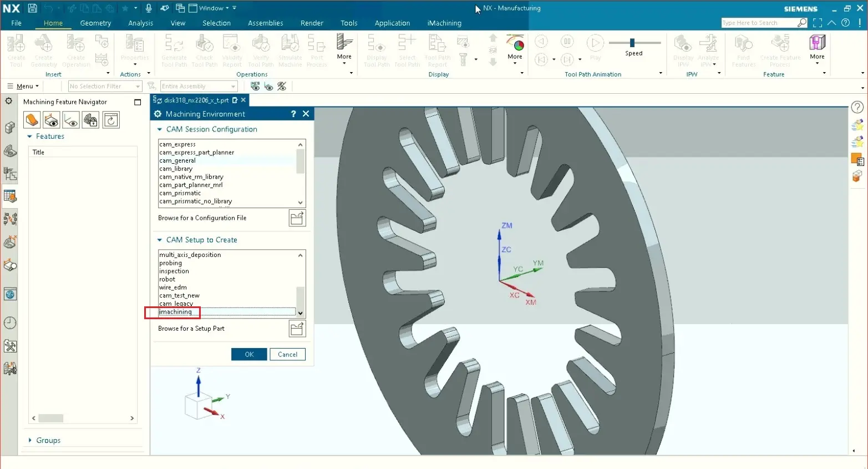Screen dimensions: 868x469
Task: Click OK in Machining Environment dialog
Action: click(x=249, y=354)
